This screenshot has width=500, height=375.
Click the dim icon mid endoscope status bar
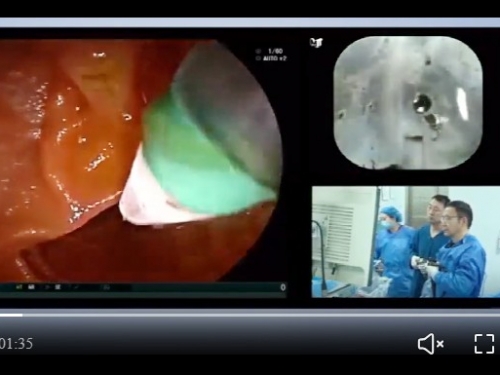click(x=107, y=287)
